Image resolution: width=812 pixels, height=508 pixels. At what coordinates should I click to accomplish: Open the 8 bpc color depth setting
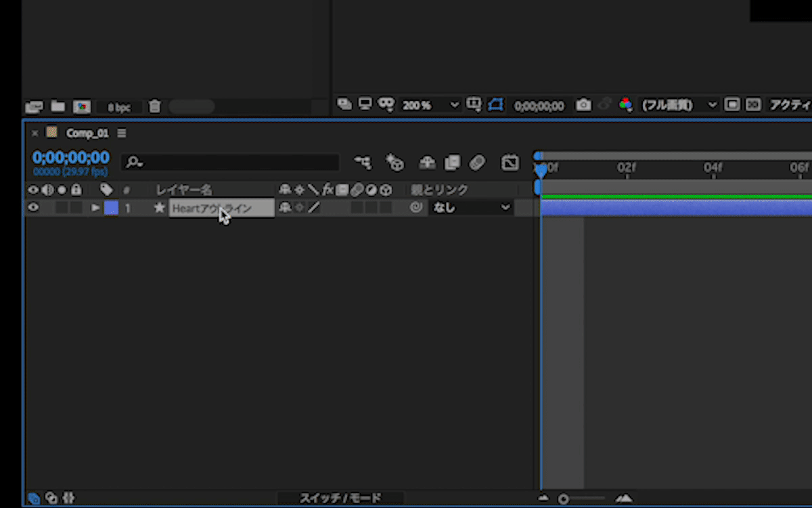pos(118,107)
